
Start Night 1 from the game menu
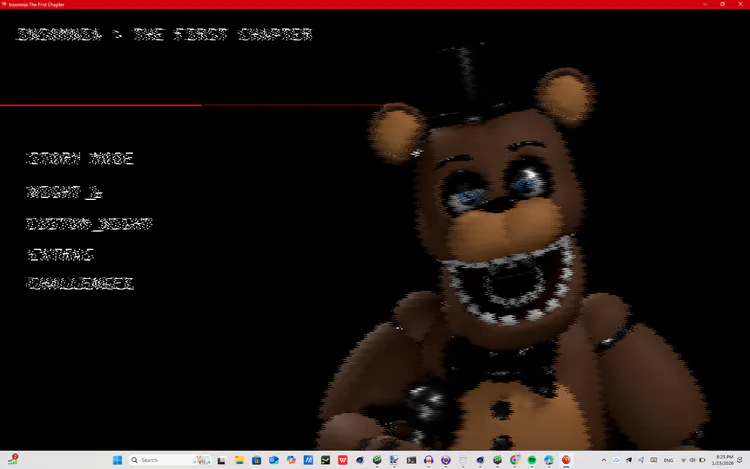click(64, 192)
